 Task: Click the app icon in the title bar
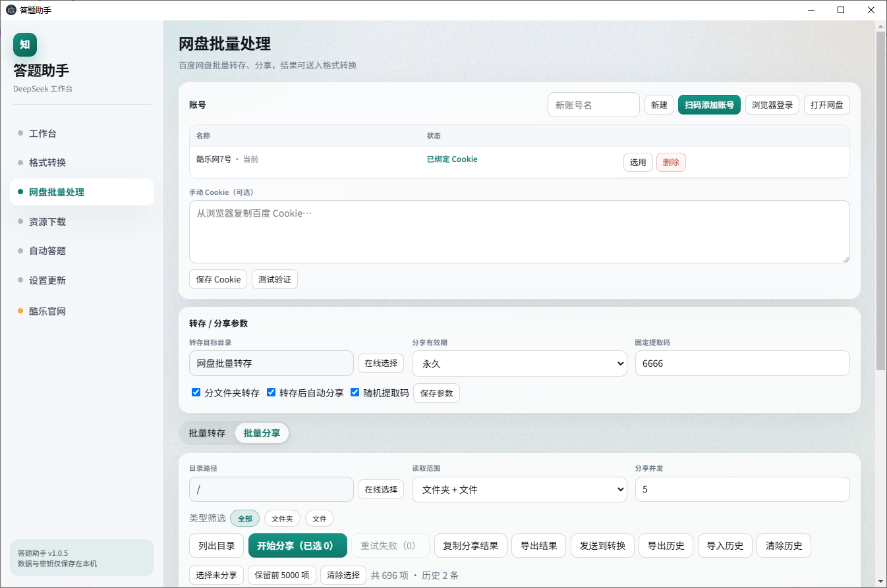point(11,10)
